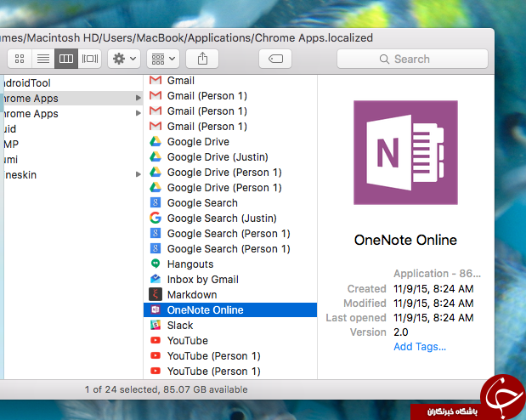
Task: Open the Arrange items dropdown
Action: click(163, 59)
